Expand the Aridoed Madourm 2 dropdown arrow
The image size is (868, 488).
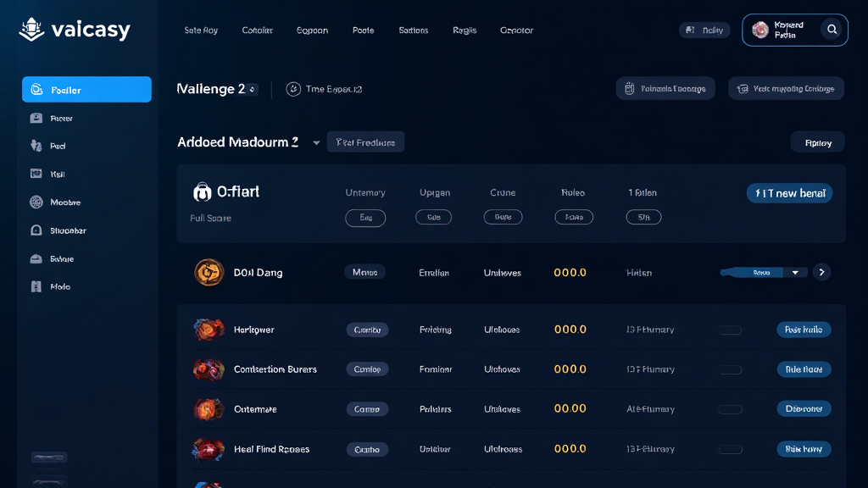316,142
